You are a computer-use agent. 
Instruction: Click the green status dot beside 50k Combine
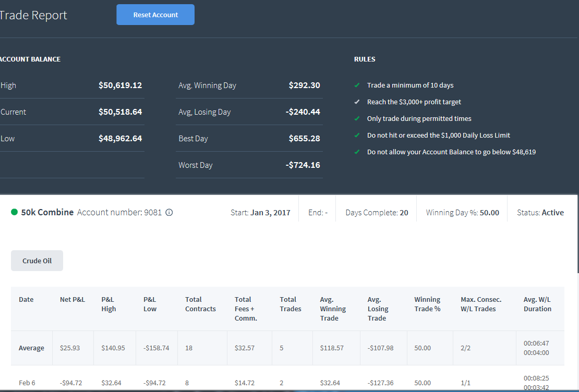[15, 212]
